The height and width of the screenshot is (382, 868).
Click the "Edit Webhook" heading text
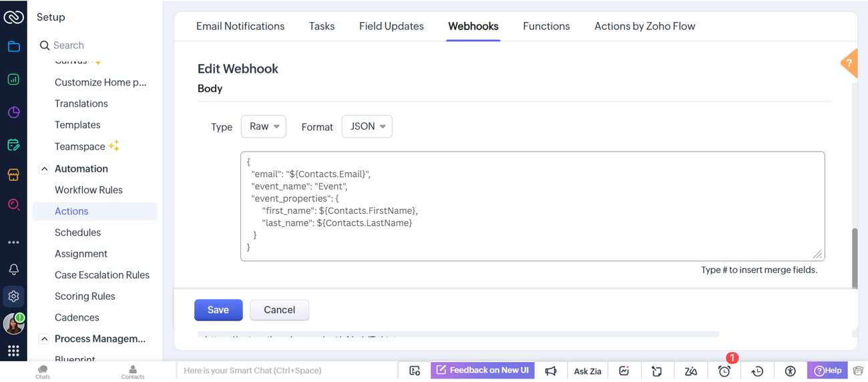click(238, 69)
